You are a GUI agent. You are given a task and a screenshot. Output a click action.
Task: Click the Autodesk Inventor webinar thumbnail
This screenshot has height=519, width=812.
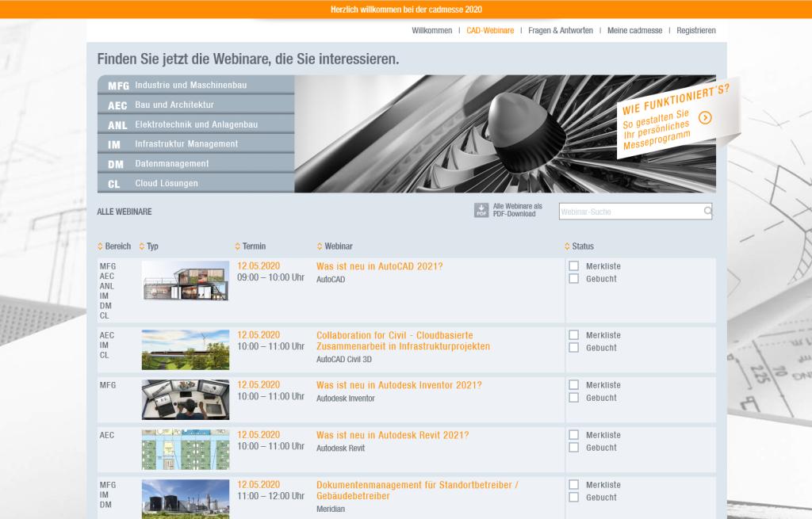(186, 399)
